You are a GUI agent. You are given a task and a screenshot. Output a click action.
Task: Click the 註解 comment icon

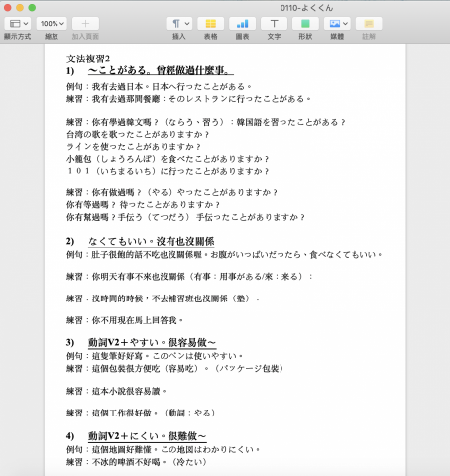(369, 24)
